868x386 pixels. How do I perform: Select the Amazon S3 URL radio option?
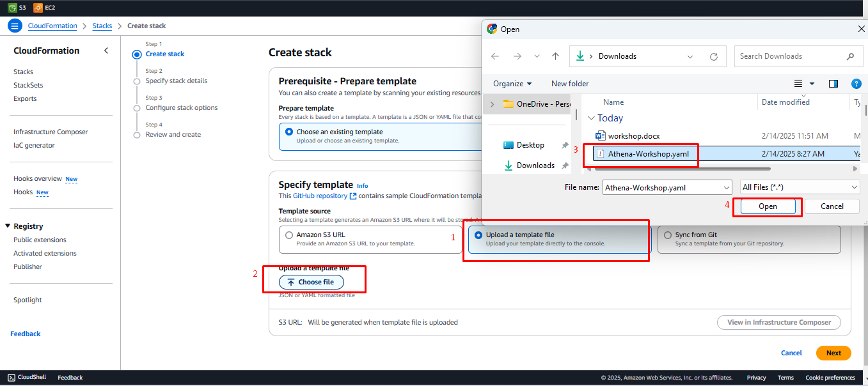pyautogui.click(x=289, y=235)
